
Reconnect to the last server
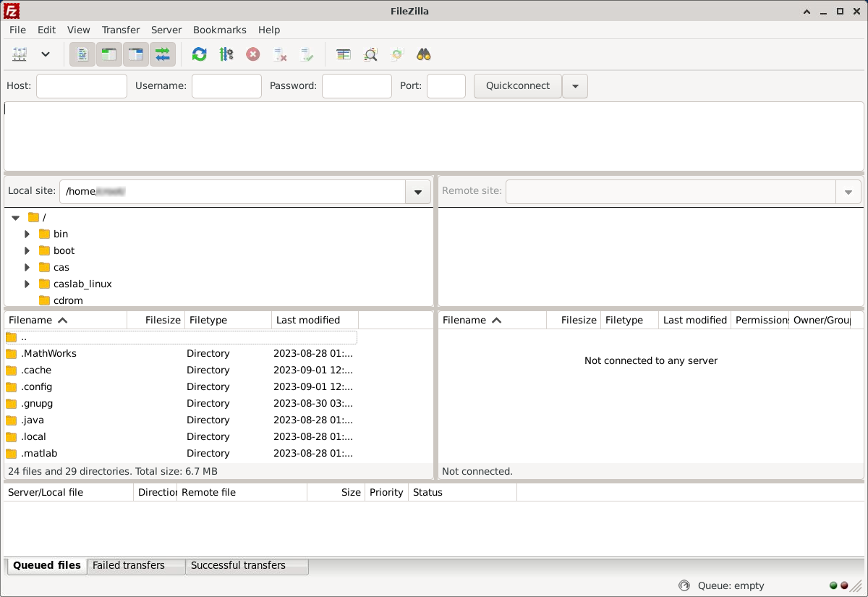point(307,54)
